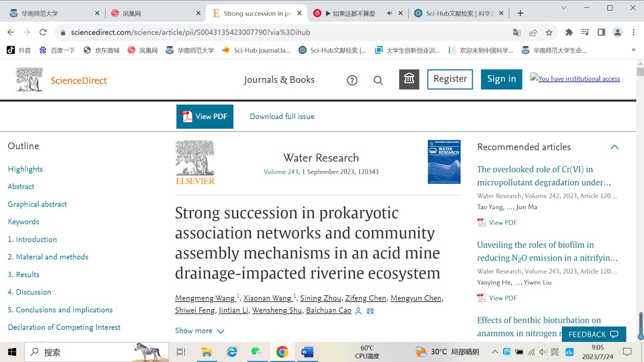The height and width of the screenshot is (362, 644).
Task: Click Download full issue link
Action: (282, 117)
